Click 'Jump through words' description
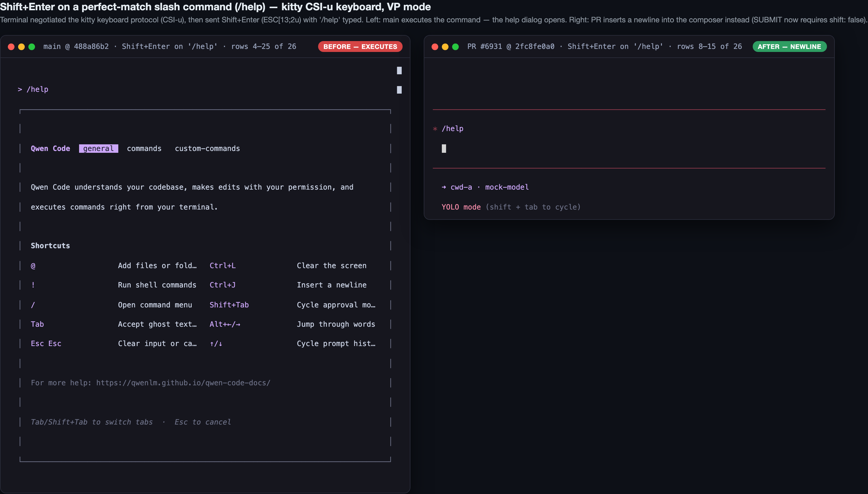868x494 pixels. (336, 324)
